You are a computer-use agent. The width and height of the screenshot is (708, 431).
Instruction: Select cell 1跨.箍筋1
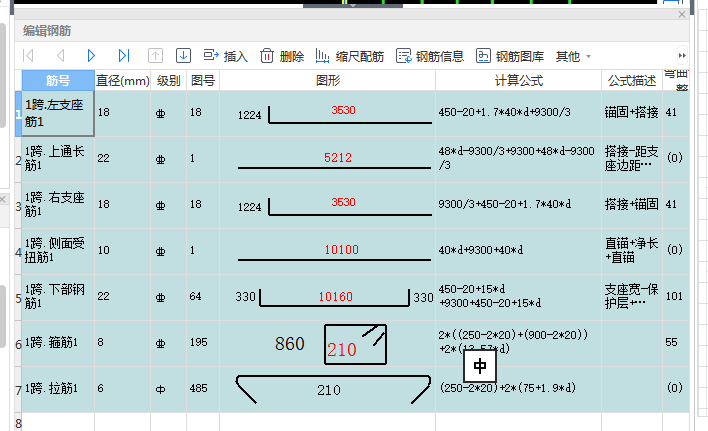(58, 343)
